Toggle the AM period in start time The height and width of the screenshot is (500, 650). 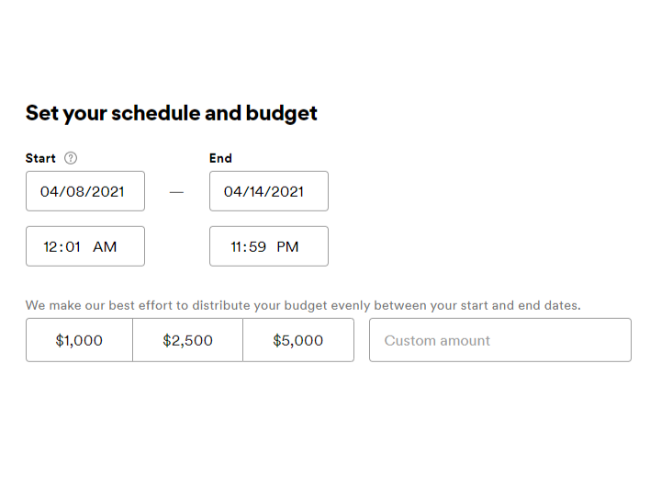104,247
